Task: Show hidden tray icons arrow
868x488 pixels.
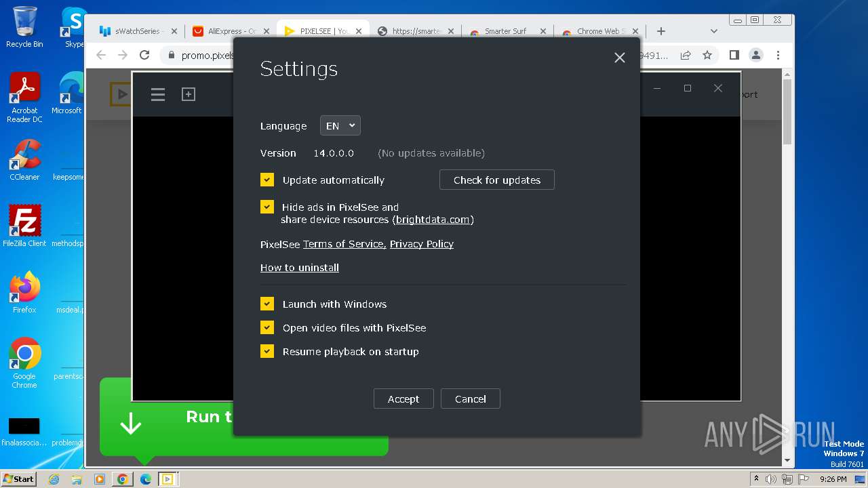Action: (756, 479)
